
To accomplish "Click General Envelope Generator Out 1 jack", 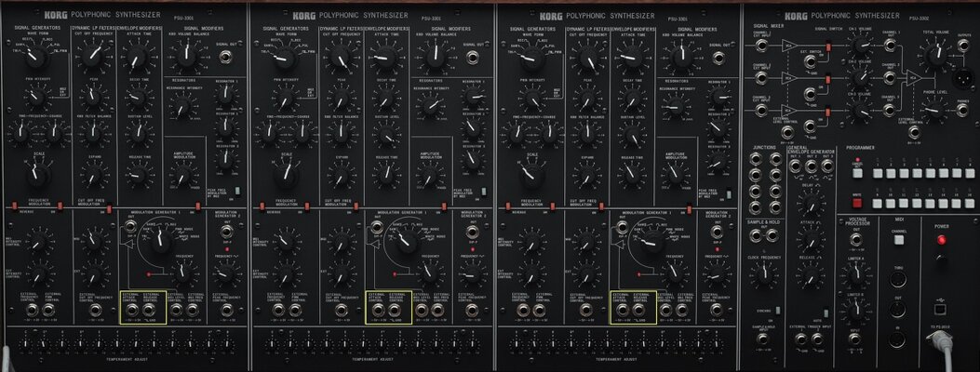I will 795,166.
